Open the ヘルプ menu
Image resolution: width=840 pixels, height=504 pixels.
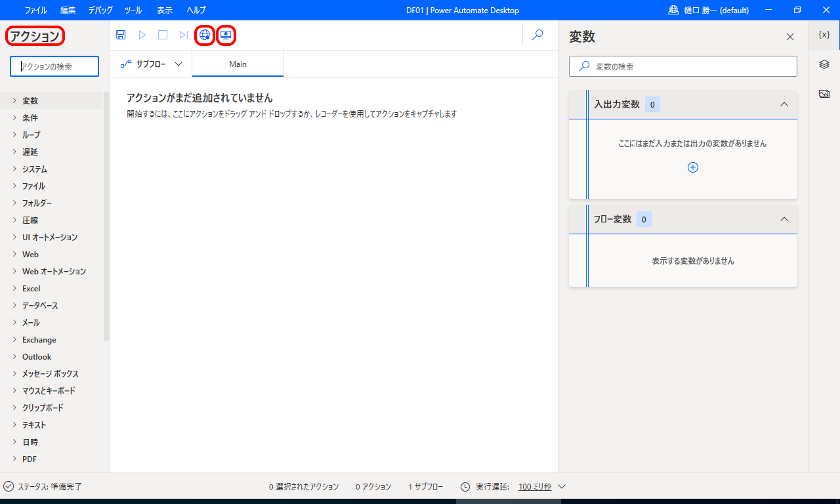196,10
